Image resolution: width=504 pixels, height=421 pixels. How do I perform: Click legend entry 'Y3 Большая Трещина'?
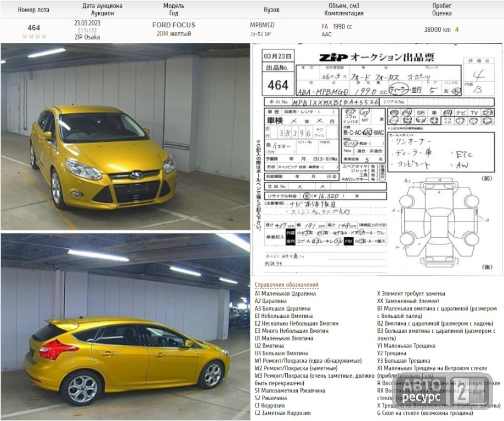(x=404, y=361)
